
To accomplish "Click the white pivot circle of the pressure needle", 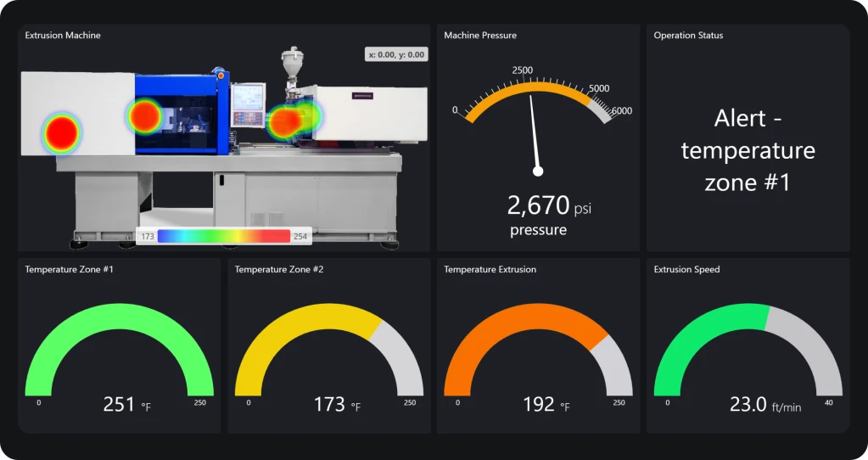I will point(537,171).
